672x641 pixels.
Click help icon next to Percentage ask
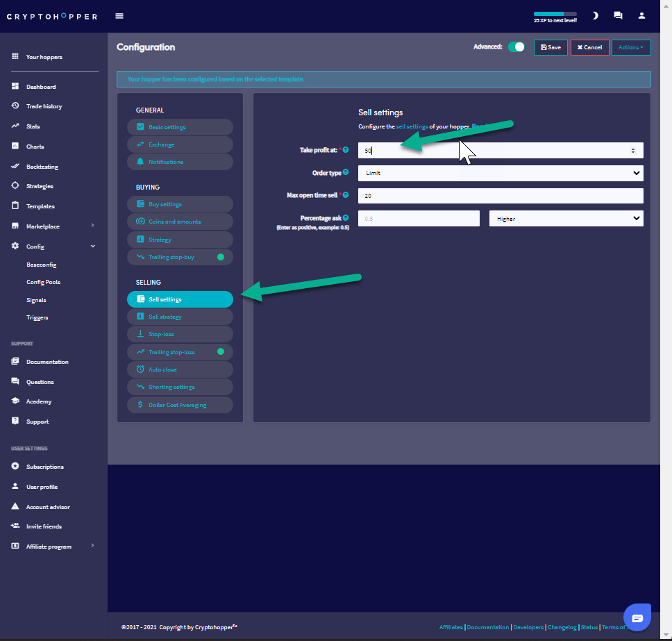(x=346, y=218)
